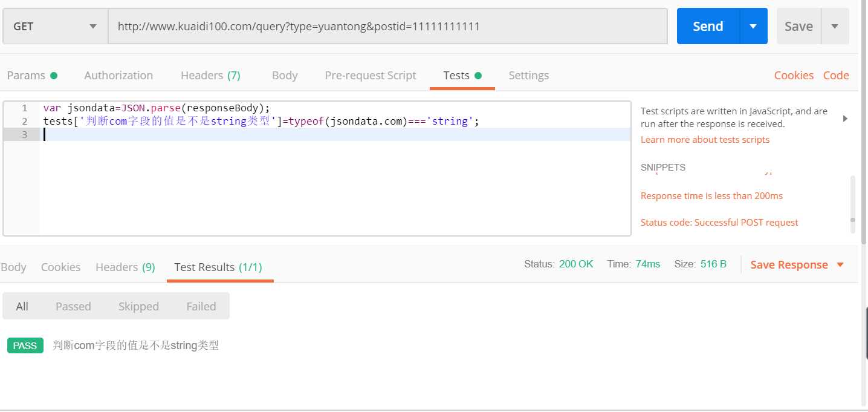The height and width of the screenshot is (412, 868).
Task: Filter test results by Failed
Action: click(x=201, y=307)
